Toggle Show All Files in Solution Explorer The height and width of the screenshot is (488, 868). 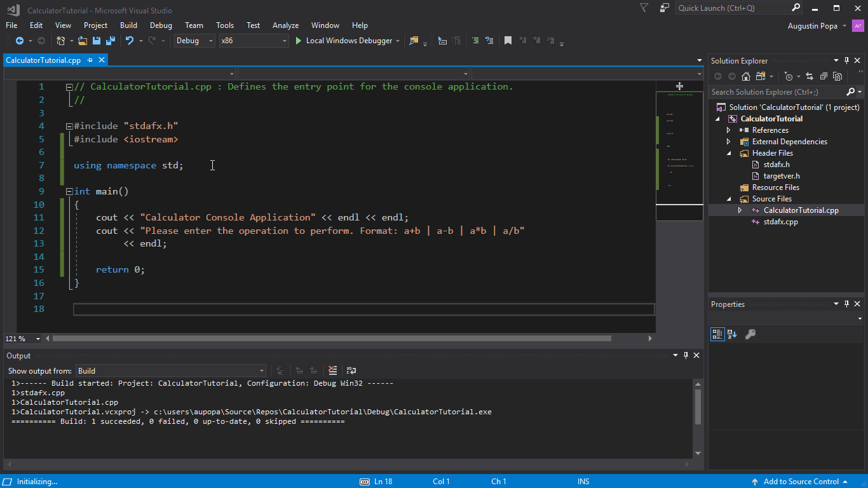[837, 76]
